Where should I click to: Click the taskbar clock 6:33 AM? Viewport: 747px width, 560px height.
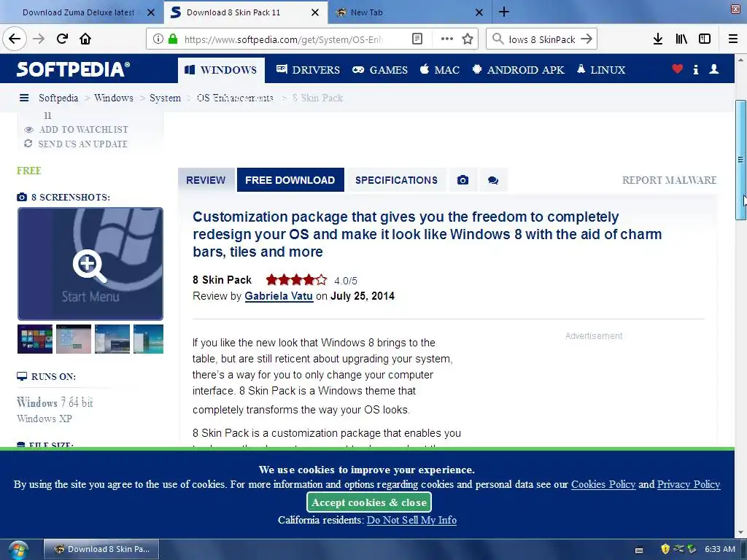point(720,549)
